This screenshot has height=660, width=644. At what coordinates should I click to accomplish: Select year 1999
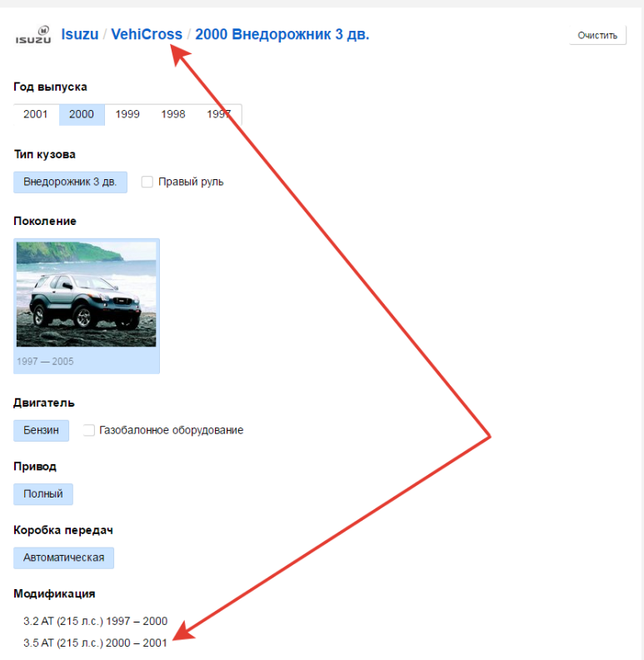[x=127, y=114]
